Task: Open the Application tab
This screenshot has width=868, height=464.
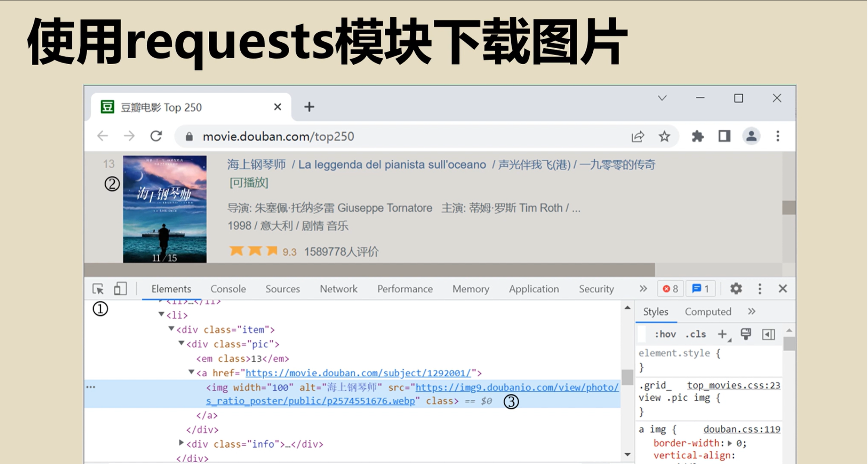Action: tap(534, 289)
